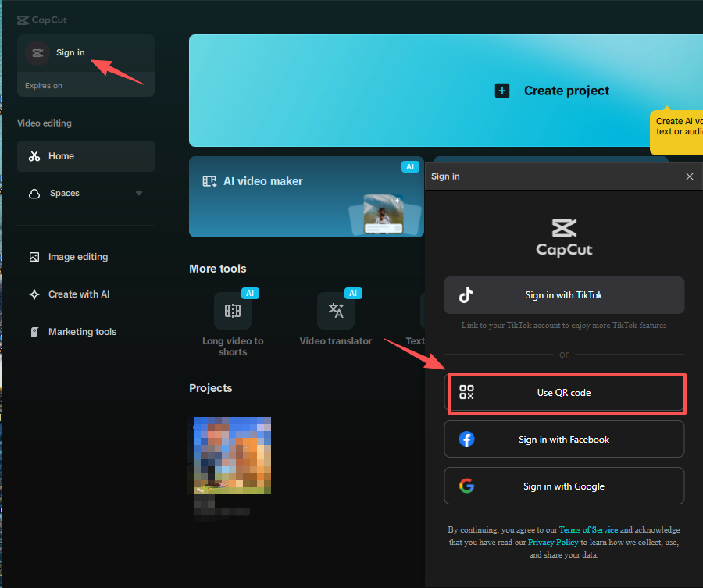This screenshot has height=588, width=703.
Task: Click the QR code icon in Use QR code
Action: click(x=466, y=393)
